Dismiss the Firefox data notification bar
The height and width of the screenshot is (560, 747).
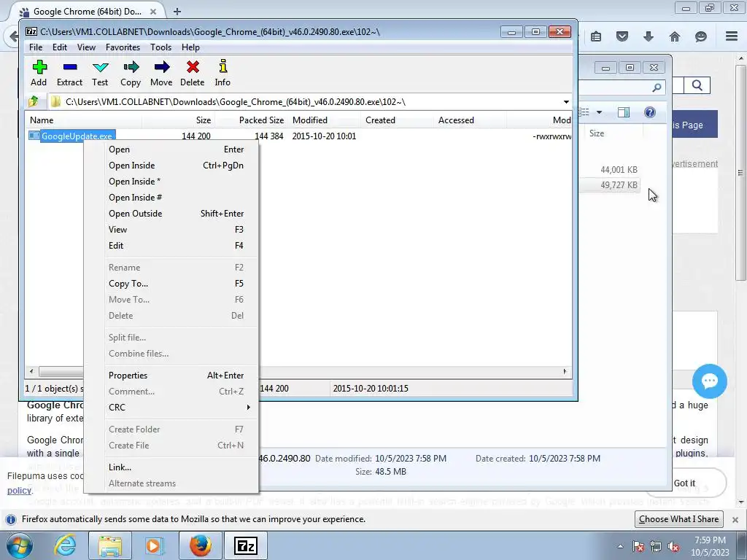(x=735, y=519)
